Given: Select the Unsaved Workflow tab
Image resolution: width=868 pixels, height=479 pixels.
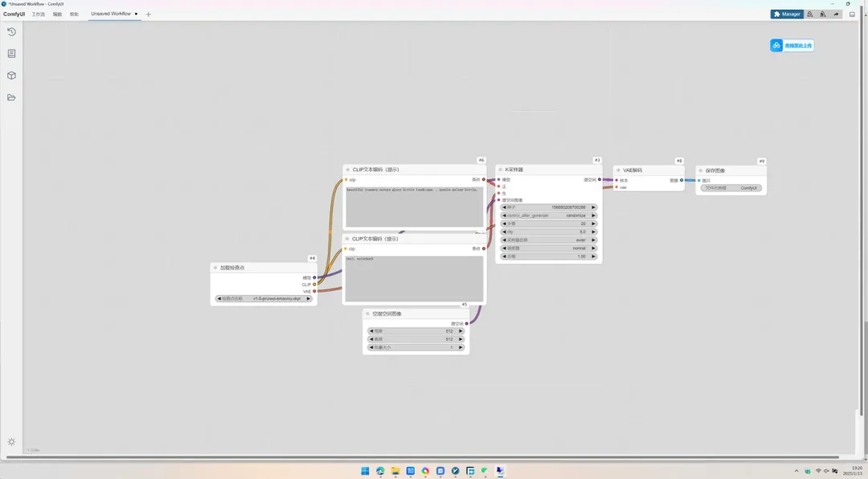Looking at the screenshot, I should tap(111, 14).
